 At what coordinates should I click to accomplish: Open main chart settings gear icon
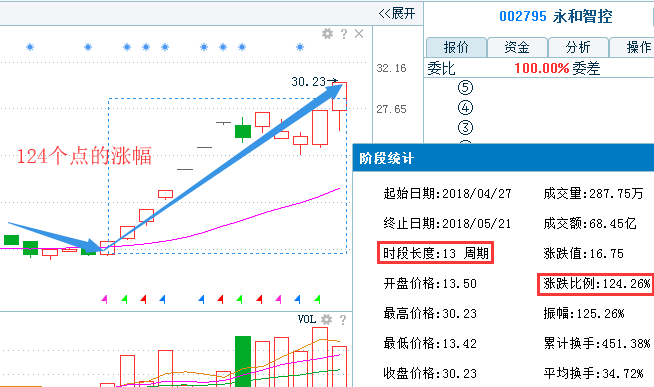327,34
